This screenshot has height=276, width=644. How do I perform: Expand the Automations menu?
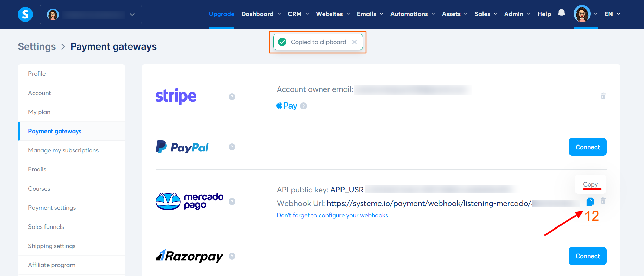413,14
